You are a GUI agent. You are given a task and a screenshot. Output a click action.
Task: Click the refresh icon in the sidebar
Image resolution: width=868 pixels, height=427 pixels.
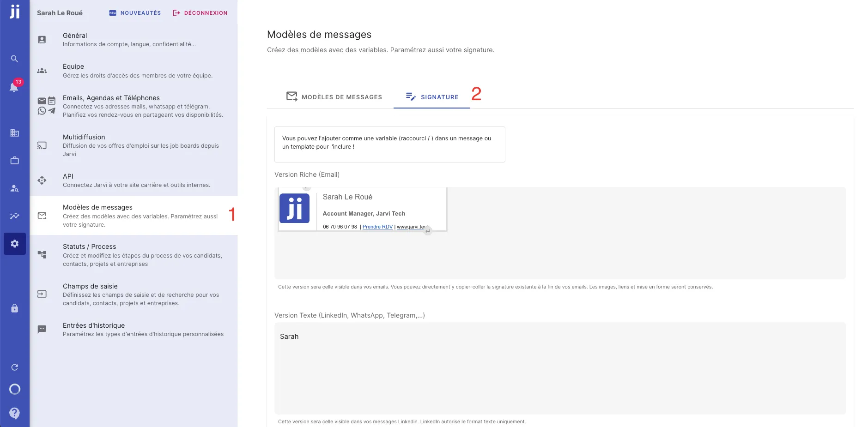tap(14, 367)
